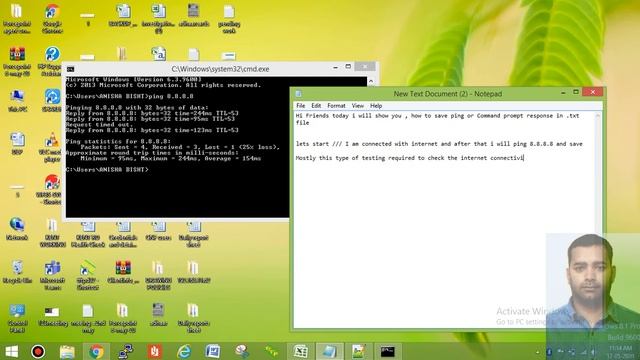This screenshot has height=360, width=640.
Task: Open the View menu in Notepad
Action: 358,106
